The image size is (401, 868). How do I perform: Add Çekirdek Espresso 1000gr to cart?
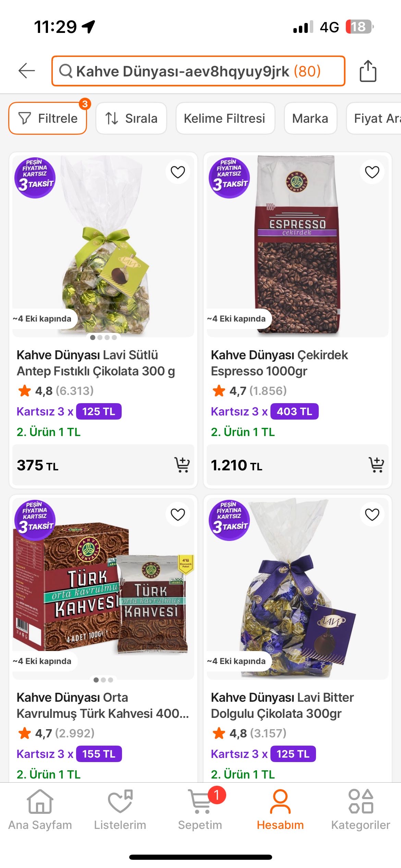(376, 465)
